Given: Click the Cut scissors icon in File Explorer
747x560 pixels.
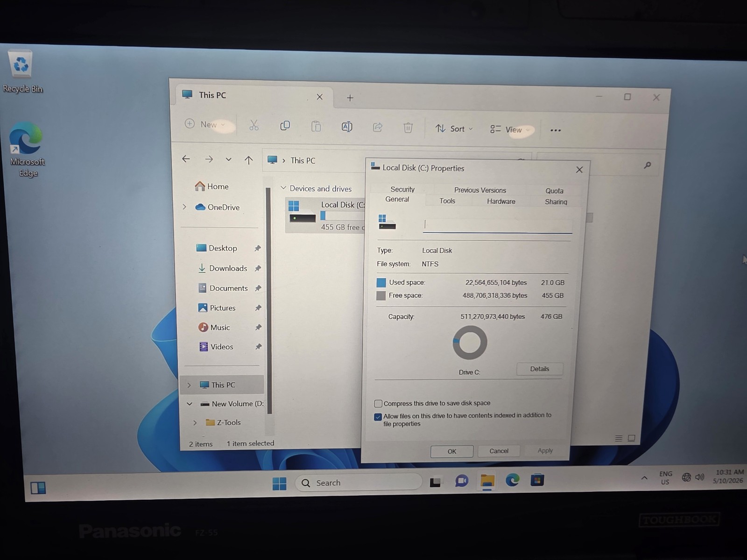Looking at the screenshot, I should (x=254, y=125).
